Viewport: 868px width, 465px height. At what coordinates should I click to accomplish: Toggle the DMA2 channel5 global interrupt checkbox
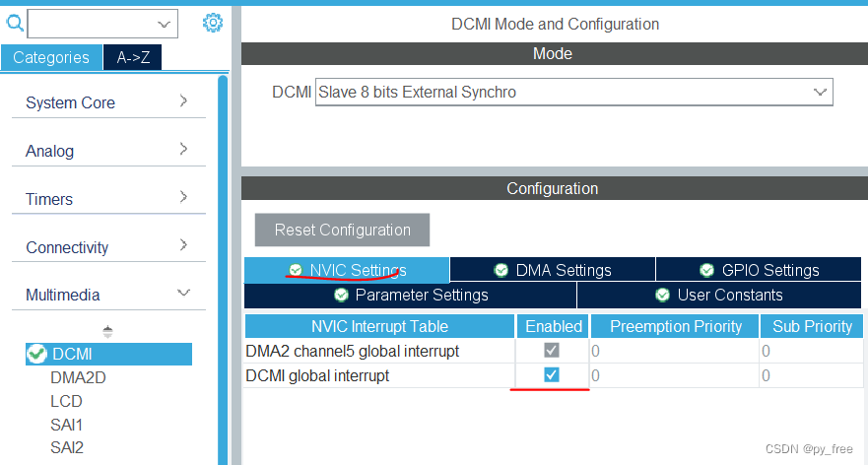[552, 351]
